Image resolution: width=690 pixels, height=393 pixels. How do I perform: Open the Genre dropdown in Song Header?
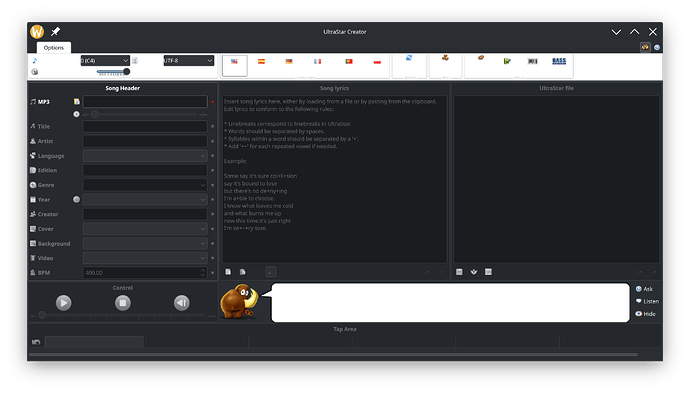coord(145,185)
